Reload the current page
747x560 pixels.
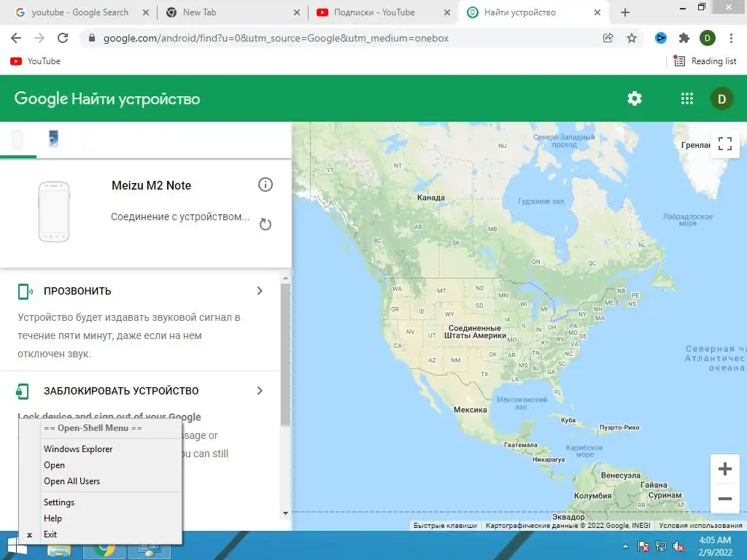tap(63, 38)
